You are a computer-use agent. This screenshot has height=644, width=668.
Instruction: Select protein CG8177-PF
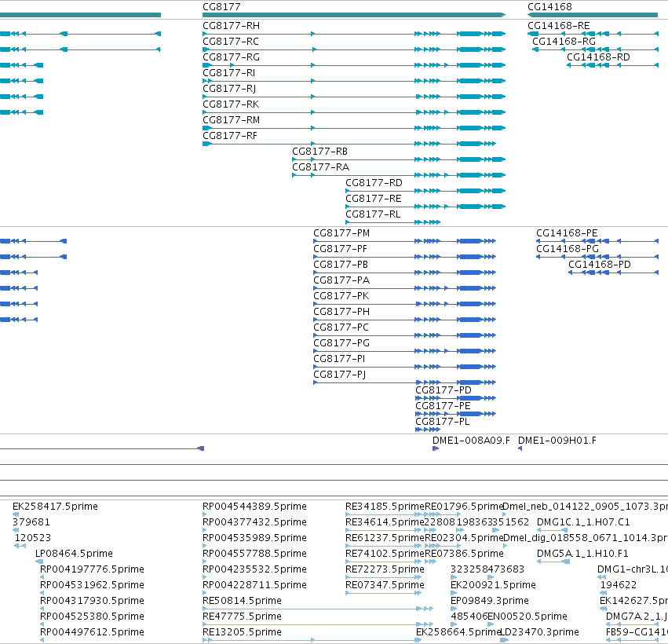coord(341,249)
